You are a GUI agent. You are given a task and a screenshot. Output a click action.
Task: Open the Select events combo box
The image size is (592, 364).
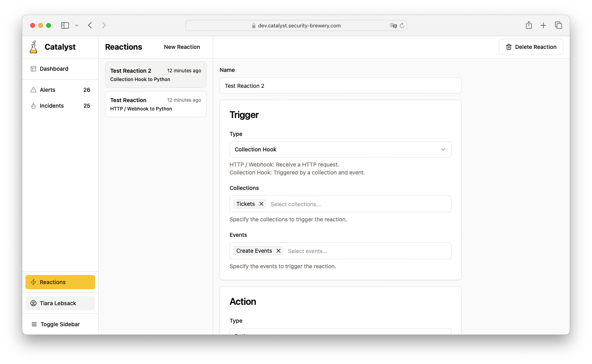pos(366,251)
